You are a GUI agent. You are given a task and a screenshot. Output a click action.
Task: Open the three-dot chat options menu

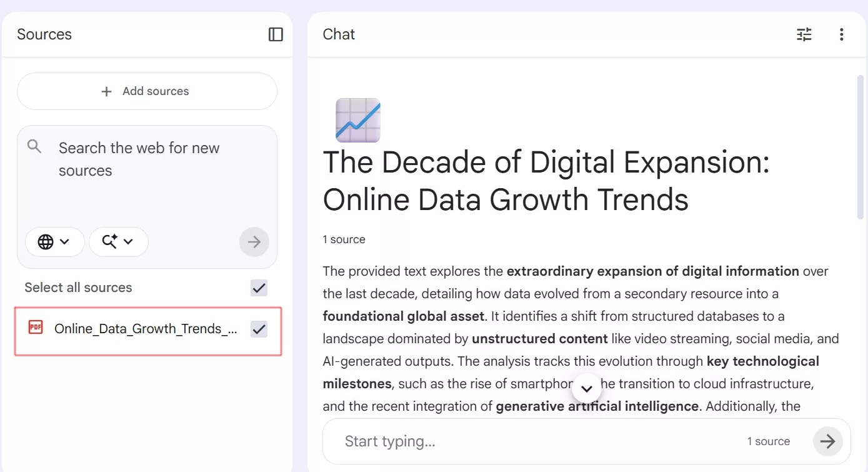click(841, 34)
